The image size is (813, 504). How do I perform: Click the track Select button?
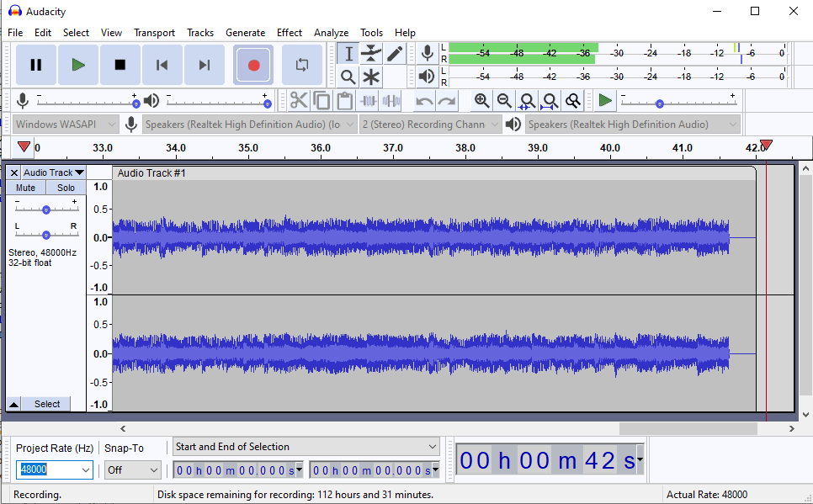(46, 404)
